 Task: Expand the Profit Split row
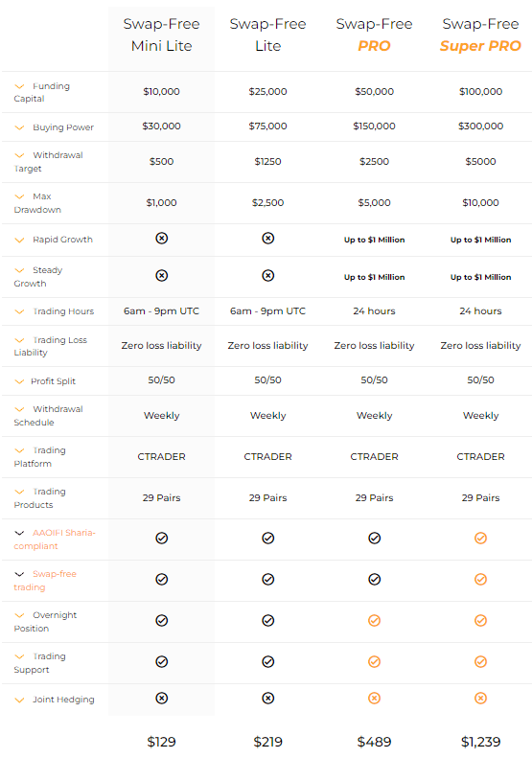pos(19,381)
